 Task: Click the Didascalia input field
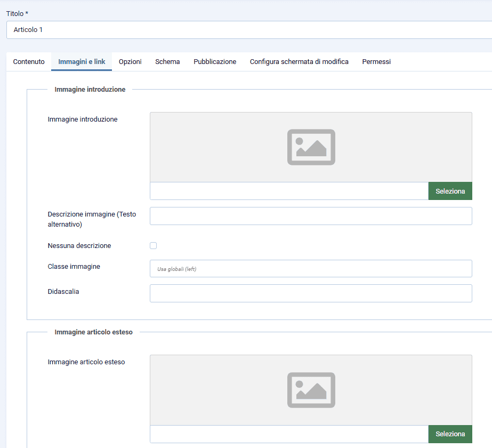(311, 293)
